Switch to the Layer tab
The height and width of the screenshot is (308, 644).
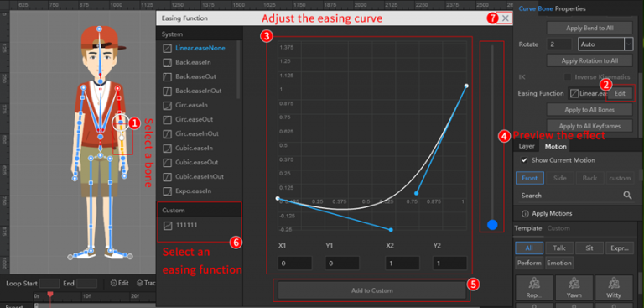pyautogui.click(x=527, y=146)
